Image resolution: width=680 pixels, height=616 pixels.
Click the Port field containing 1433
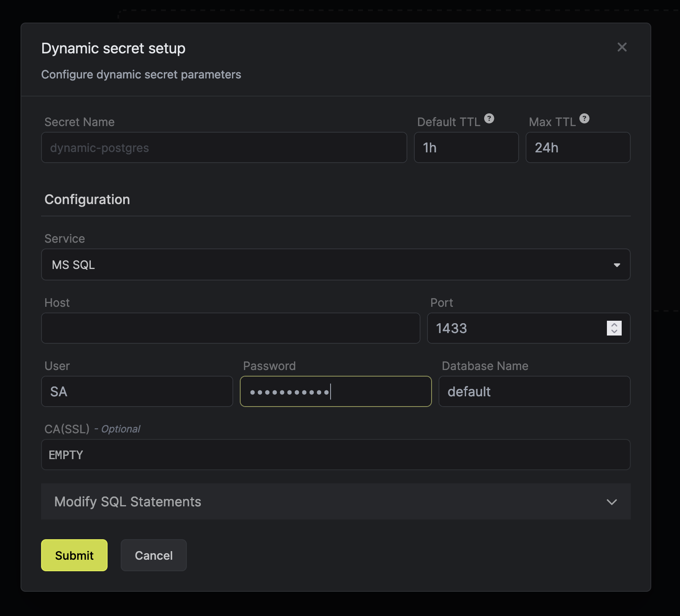529,328
